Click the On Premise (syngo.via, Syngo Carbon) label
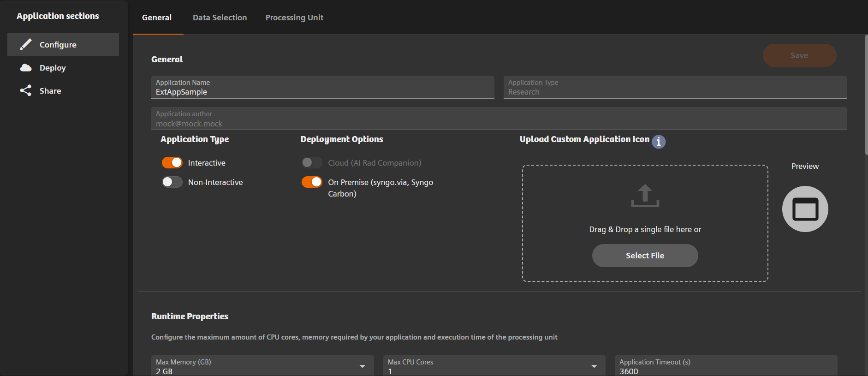Screen dimensions: 868x376 pyautogui.click(x=380, y=188)
